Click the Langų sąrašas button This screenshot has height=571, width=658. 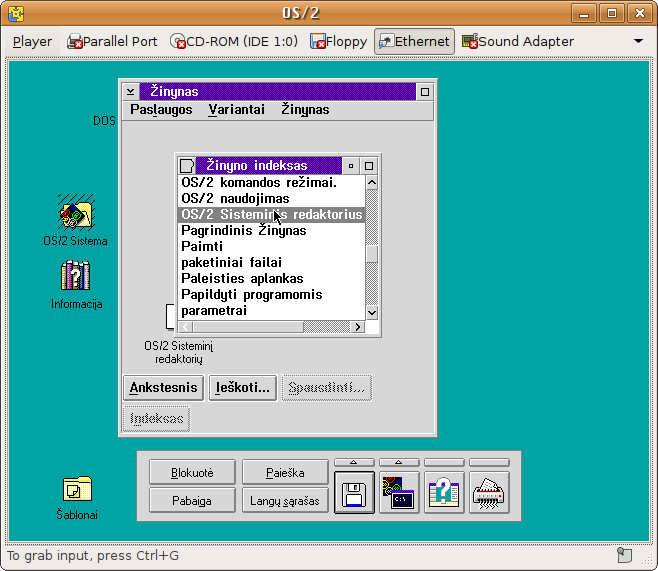point(285,501)
